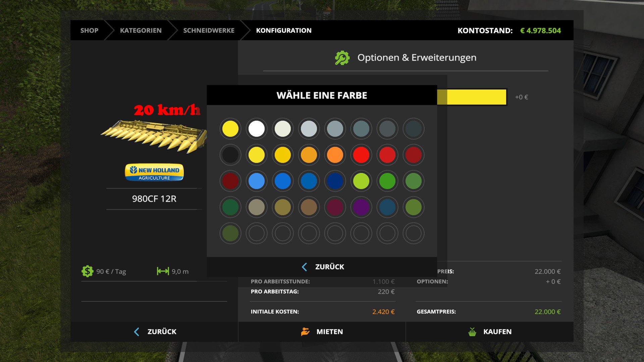Pick the amber swatch between golden yellow and orange

[309, 155]
